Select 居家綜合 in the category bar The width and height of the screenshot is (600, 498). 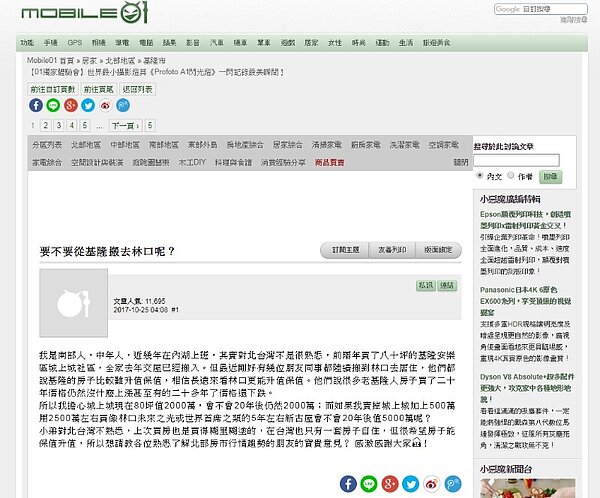pyautogui.click(x=288, y=145)
